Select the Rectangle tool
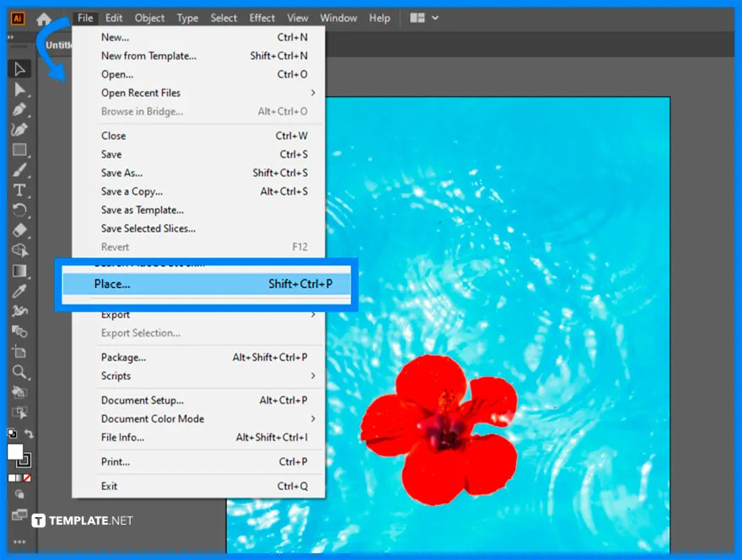 point(19,150)
